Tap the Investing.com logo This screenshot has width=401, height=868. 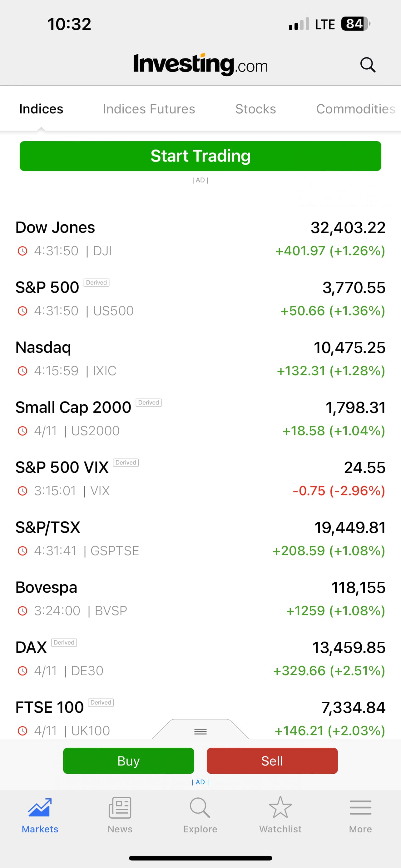tap(200, 64)
